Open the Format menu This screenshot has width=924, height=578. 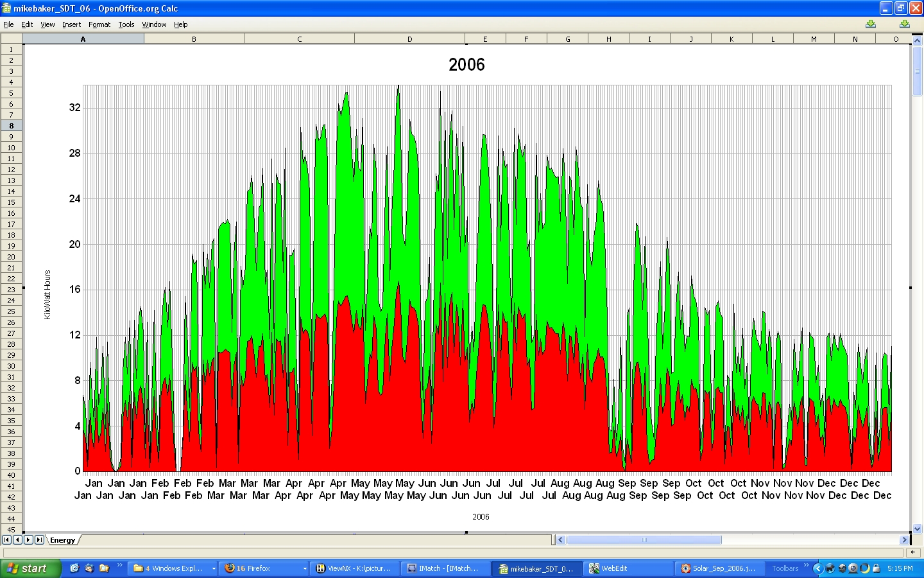[x=99, y=24]
